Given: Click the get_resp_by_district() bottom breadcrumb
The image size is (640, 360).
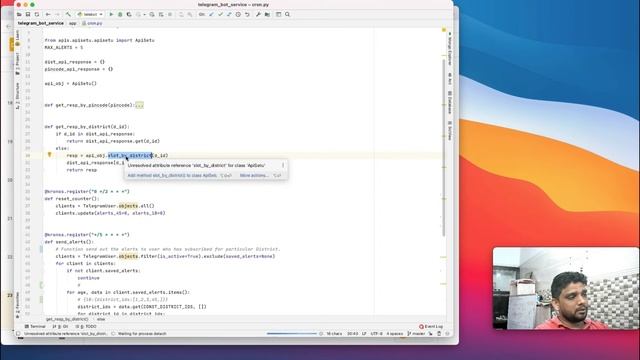Looking at the screenshot, I should pos(67,319).
